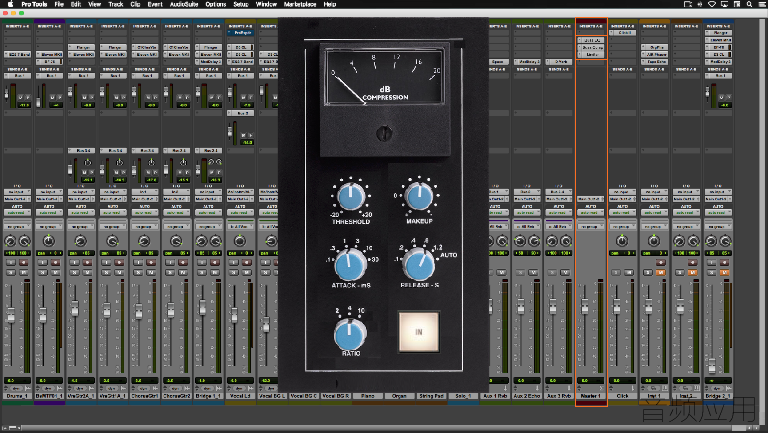Click the pan value display on Click track
Viewport: 768px width, 433px height.
[623, 253]
